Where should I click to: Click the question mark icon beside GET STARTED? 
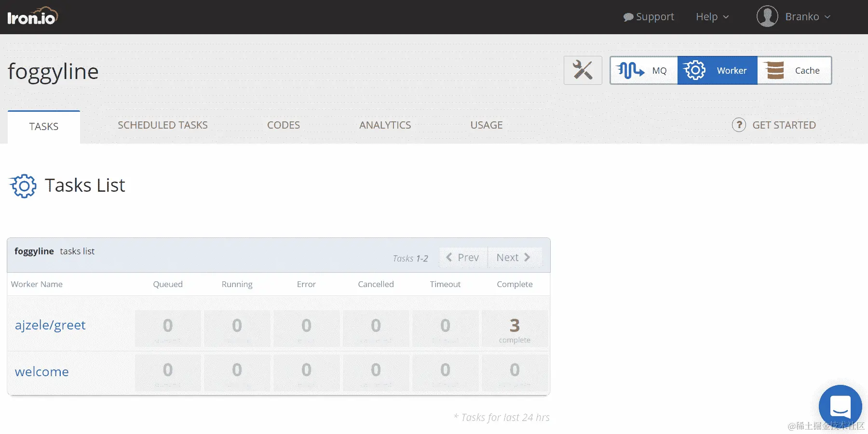tap(739, 125)
